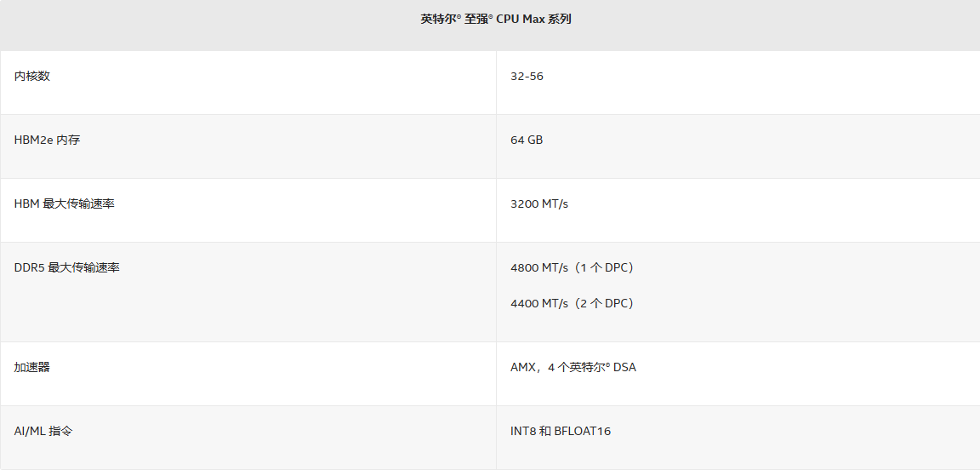
Task: Select the AI/ML 指令 row label
Action: [43, 431]
